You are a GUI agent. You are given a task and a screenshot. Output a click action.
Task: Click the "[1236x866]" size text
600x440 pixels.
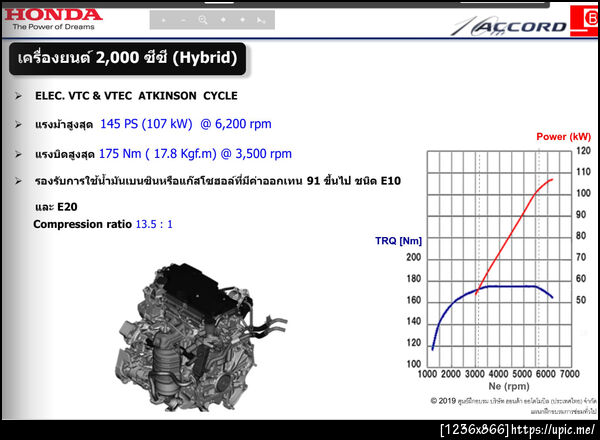474,430
